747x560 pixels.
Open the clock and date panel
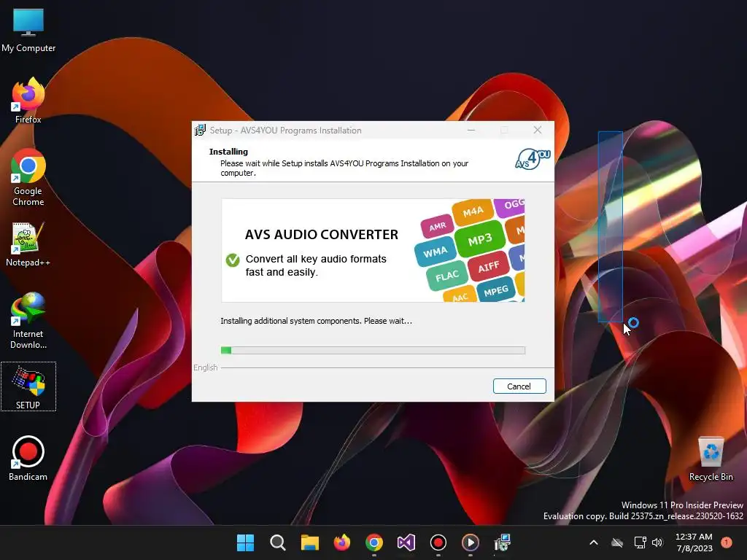click(694, 542)
